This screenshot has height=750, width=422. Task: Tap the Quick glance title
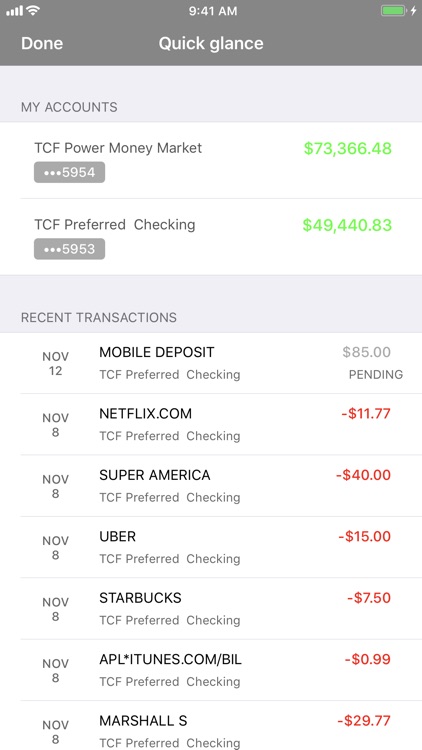point(211,44)
